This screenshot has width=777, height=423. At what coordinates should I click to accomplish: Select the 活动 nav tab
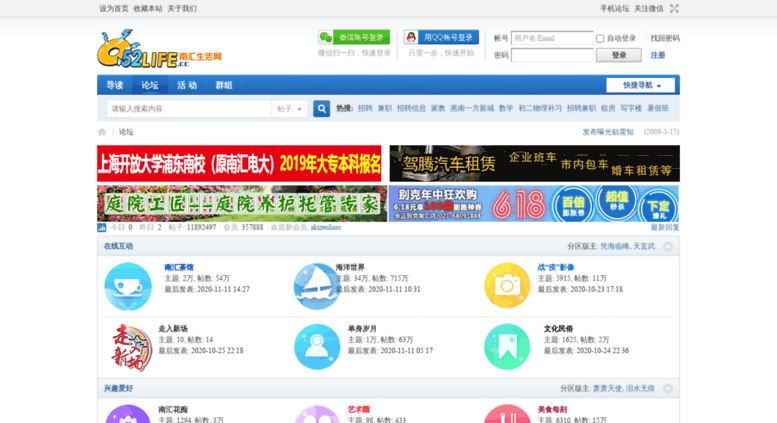pyautogui.click(x=187, y=85)
